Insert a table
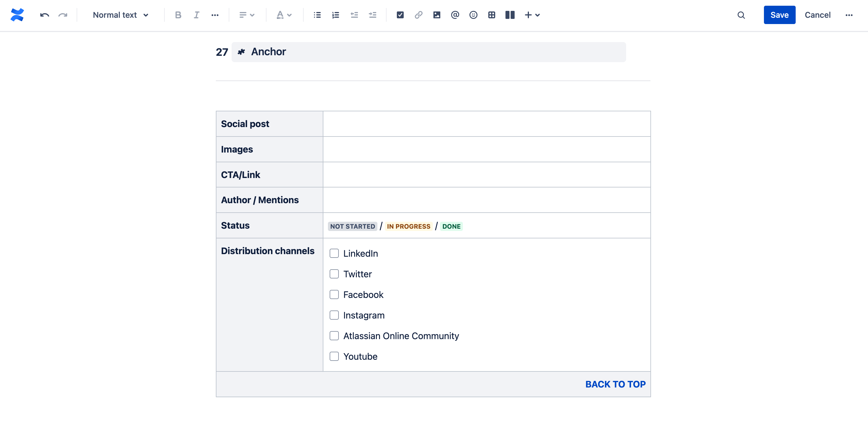This screenshot has height=447, width=868. [x=492, y=15]
